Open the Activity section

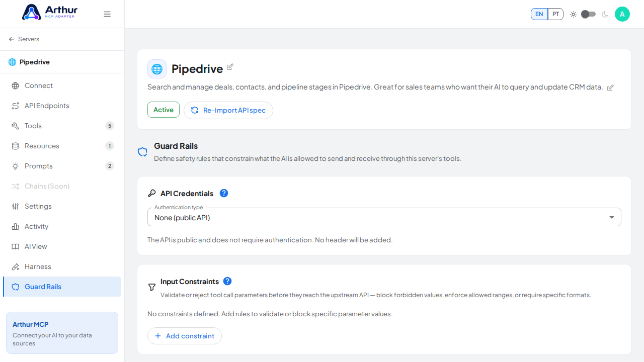(x=62, y=226)
